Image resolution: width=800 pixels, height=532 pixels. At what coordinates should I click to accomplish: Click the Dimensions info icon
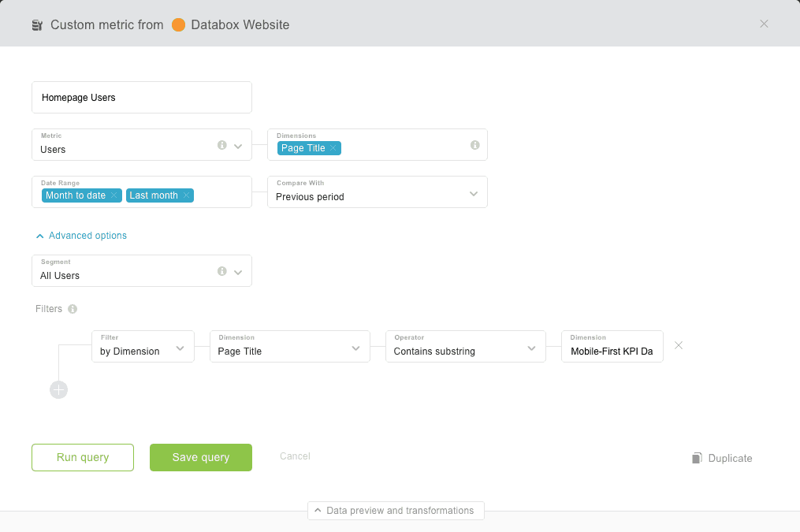tap(474, 145)
